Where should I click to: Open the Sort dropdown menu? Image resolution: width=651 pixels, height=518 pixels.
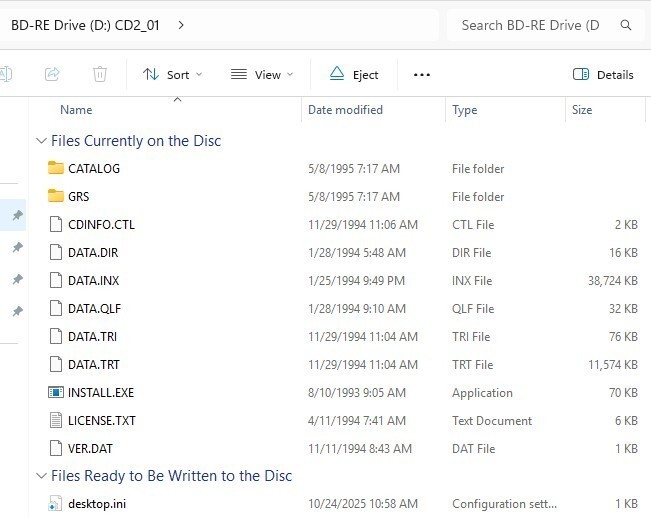[172, 74]
